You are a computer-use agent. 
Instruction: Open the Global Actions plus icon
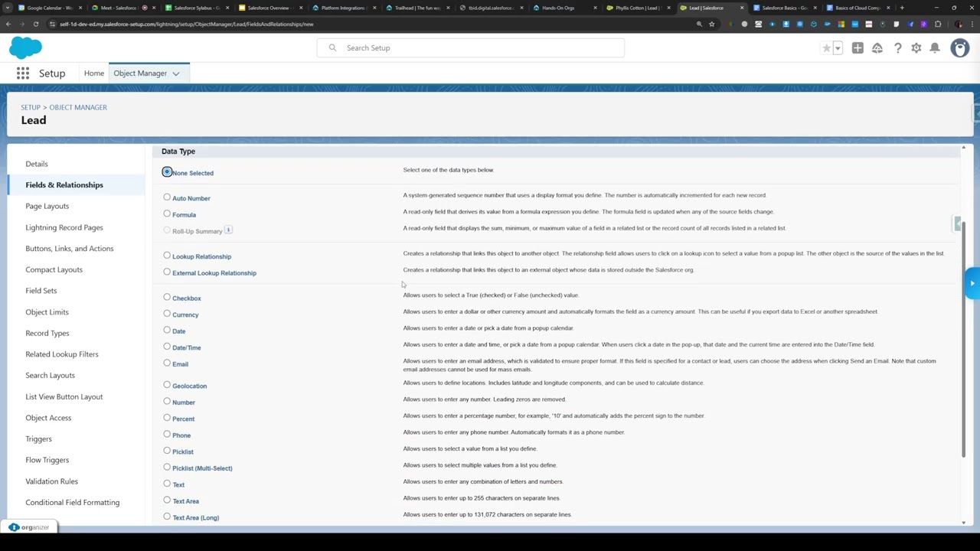click(857, 48)
